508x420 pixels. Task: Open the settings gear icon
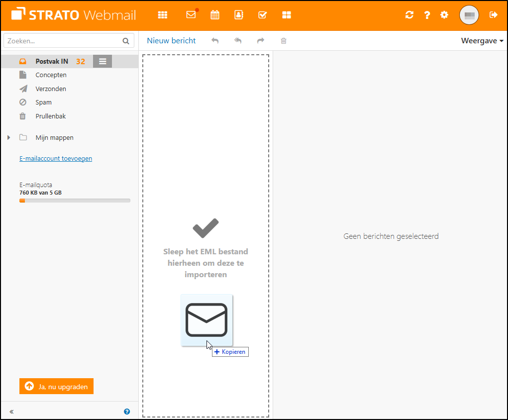(444, 15)
